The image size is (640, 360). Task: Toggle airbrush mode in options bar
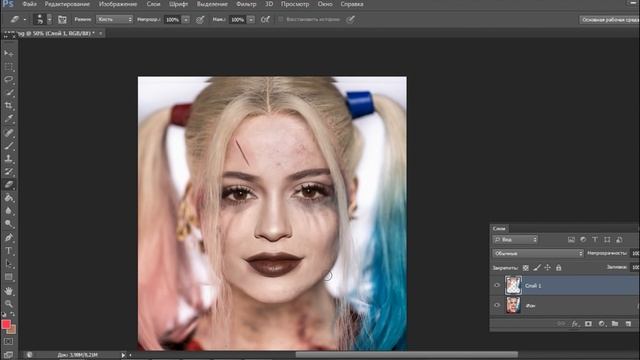265,19
